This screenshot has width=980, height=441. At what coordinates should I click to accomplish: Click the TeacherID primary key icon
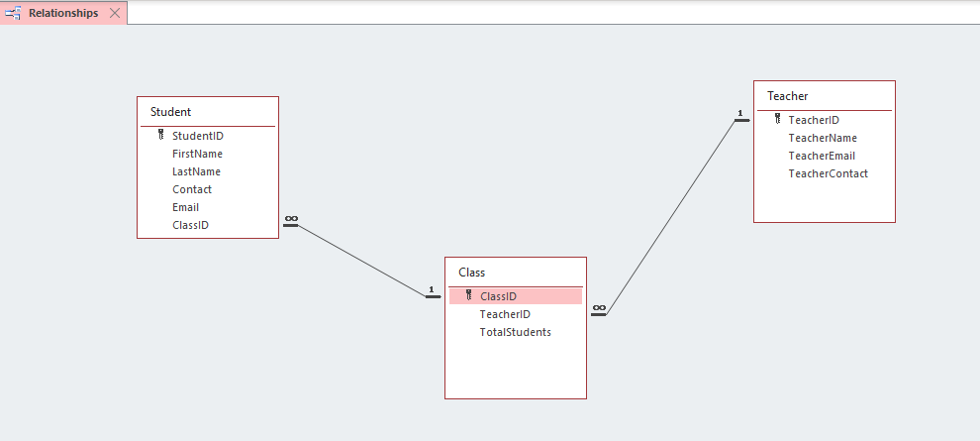click(777, 119)
